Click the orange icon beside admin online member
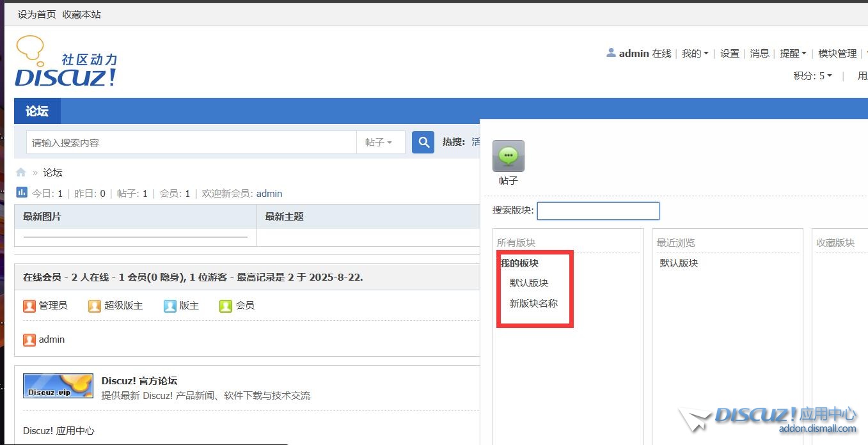868x445 pixels. (29, 340)
